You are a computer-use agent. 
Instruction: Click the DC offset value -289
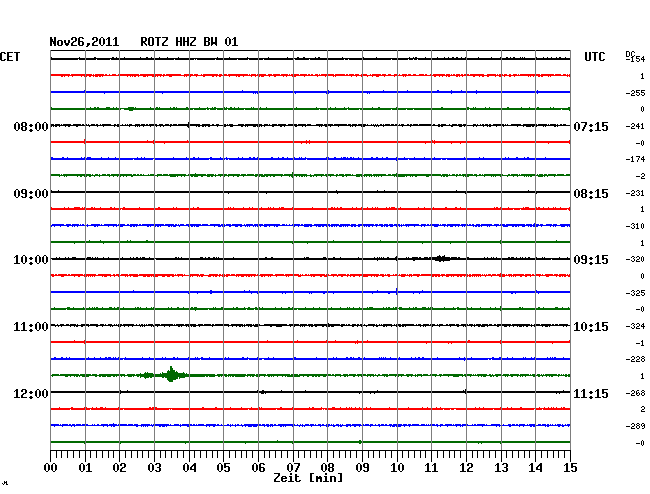(x=635, y=426)
